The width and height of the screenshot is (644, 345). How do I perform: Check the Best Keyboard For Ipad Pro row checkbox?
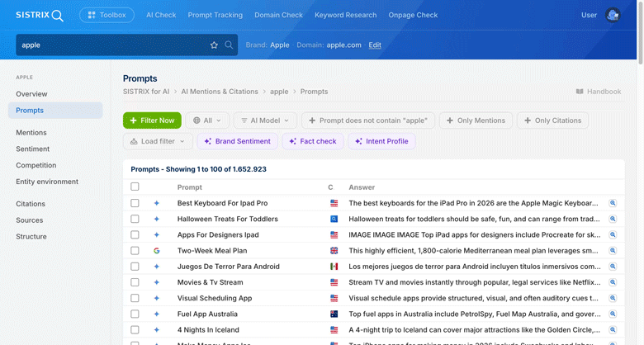tap(135, 203)
